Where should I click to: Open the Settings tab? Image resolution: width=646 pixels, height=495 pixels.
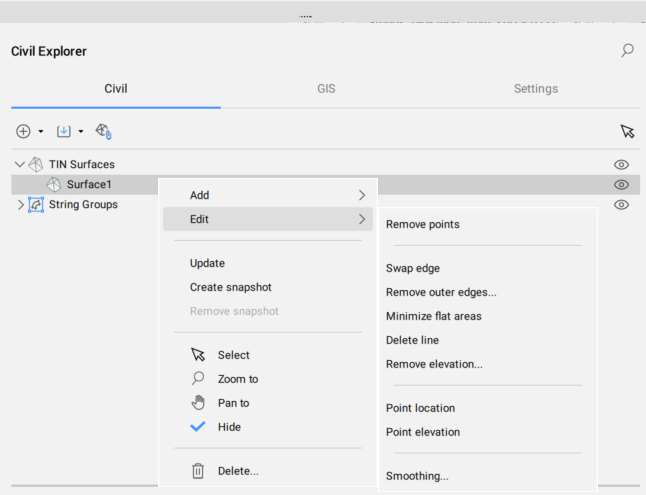535,89
